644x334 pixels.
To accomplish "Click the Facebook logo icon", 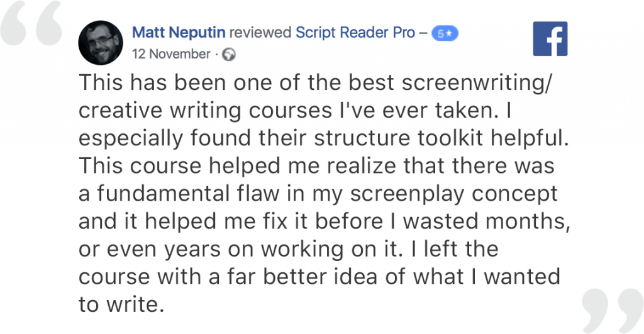I will pyautogui.click(x=550, y=38).
